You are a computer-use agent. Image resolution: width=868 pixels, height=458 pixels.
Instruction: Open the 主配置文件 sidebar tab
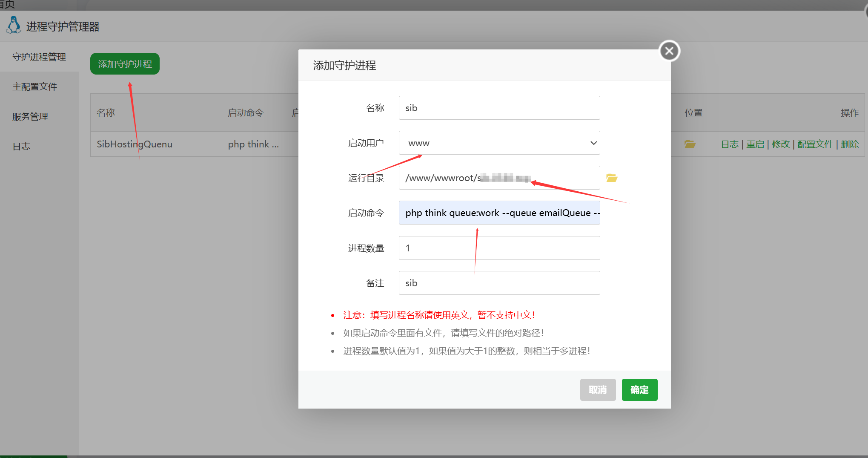34,87
